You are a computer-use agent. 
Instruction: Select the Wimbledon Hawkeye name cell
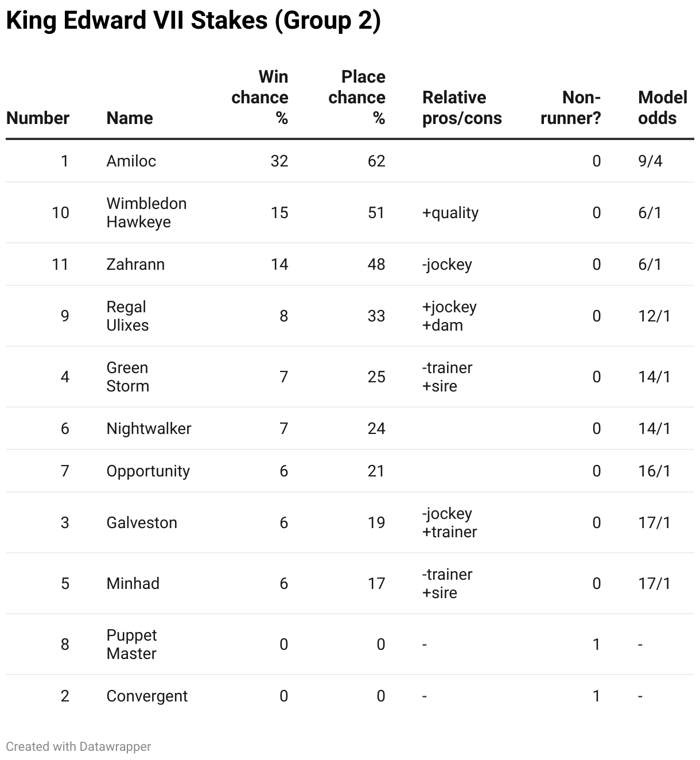[x=146, y=213]
